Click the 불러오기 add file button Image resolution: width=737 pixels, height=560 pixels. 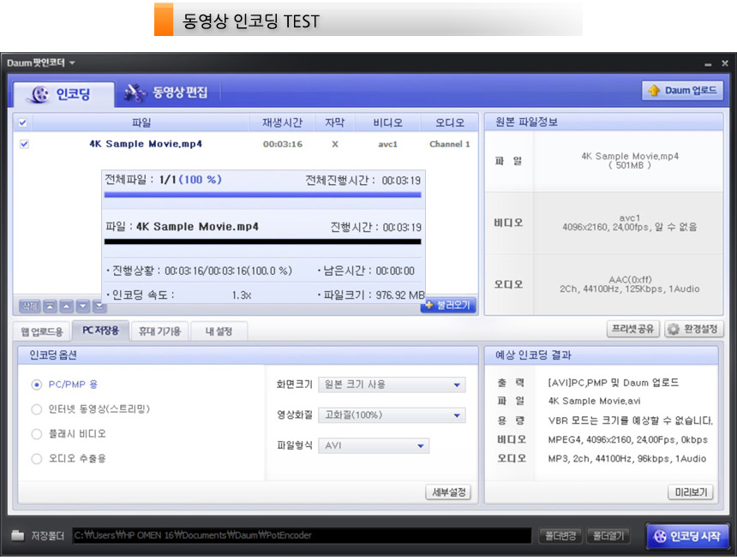pos(448,306)
